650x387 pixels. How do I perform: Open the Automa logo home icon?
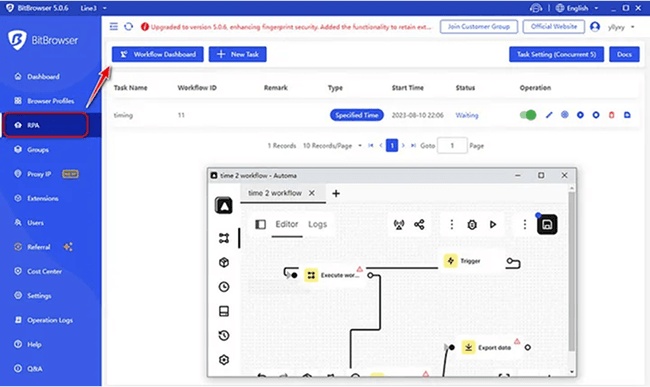(224, 206)
